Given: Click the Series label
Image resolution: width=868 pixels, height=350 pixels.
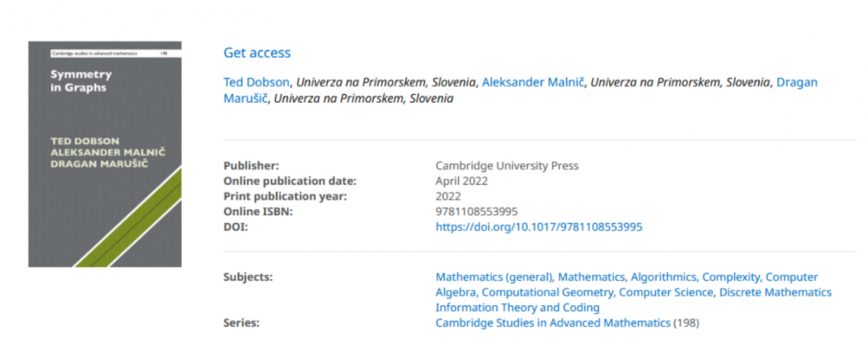Looking at the screenshot, I should [x=241, y=323].
